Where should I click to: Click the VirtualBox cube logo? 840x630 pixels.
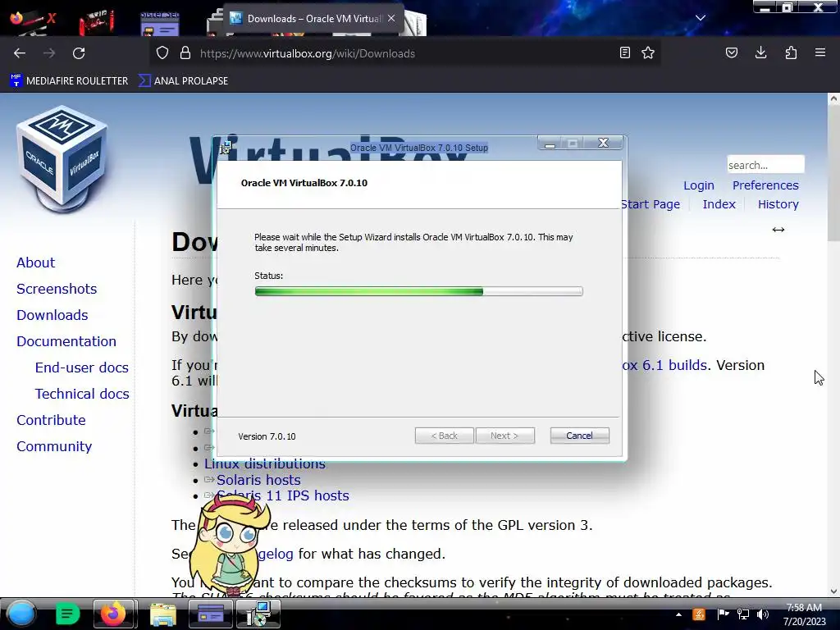pyautogui.click(x=62, y=158)
